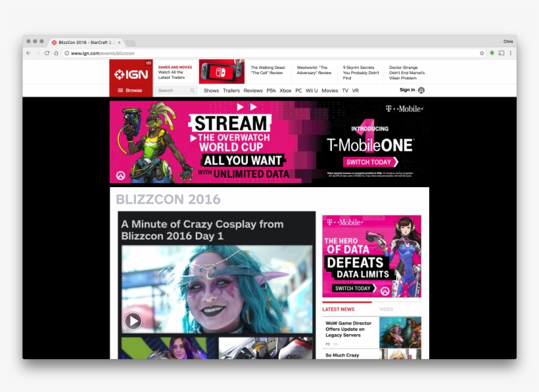Viewport: 539px width, 392px height.
Task: Click the US region label on IGN logo
Action: pos(149,63)
